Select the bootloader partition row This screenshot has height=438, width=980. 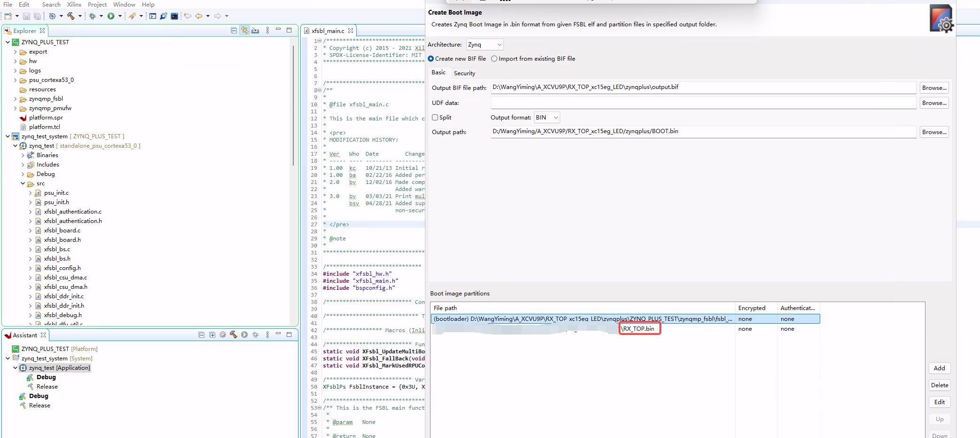pos(625,319)
